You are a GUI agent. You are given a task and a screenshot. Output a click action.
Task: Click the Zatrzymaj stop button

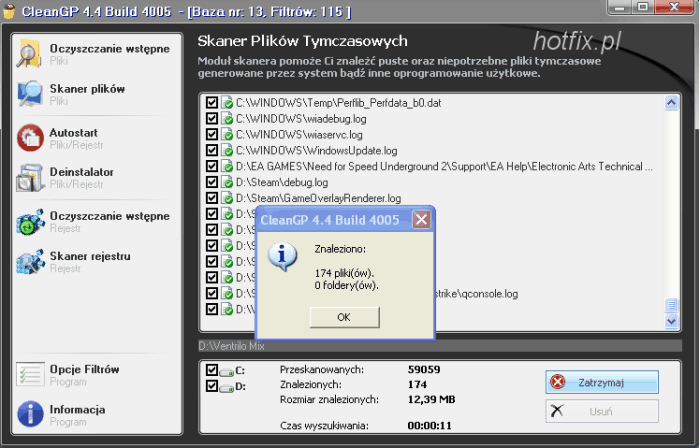click(602, 382)
